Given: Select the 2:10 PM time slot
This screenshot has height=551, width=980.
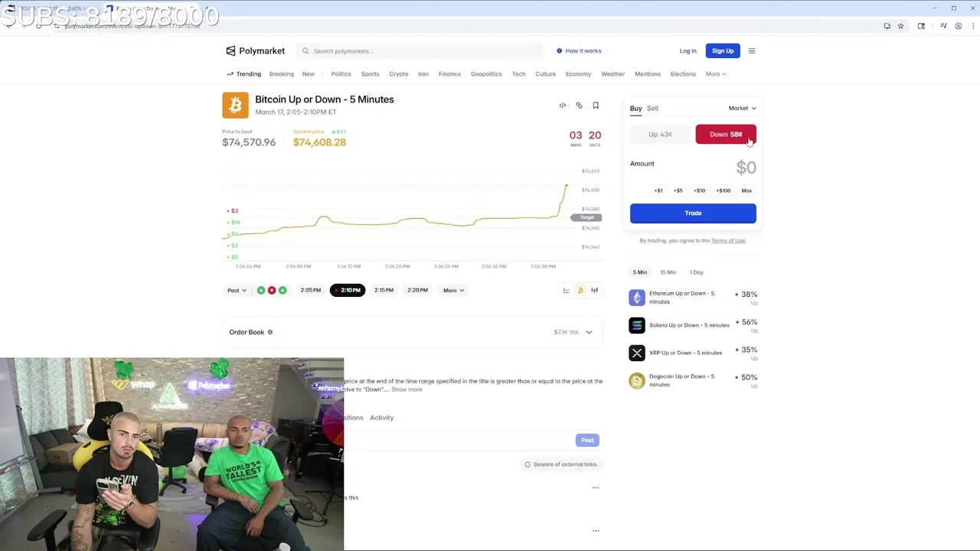Looking at the screenshot, I should 348,290.
